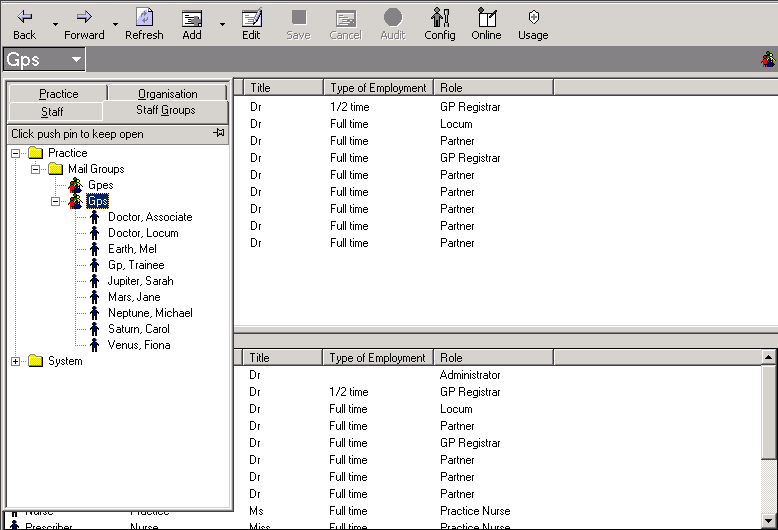Click the Forward arrow toolbar icon
Viewport: 778px width, 530px height.
coord(84,17)
